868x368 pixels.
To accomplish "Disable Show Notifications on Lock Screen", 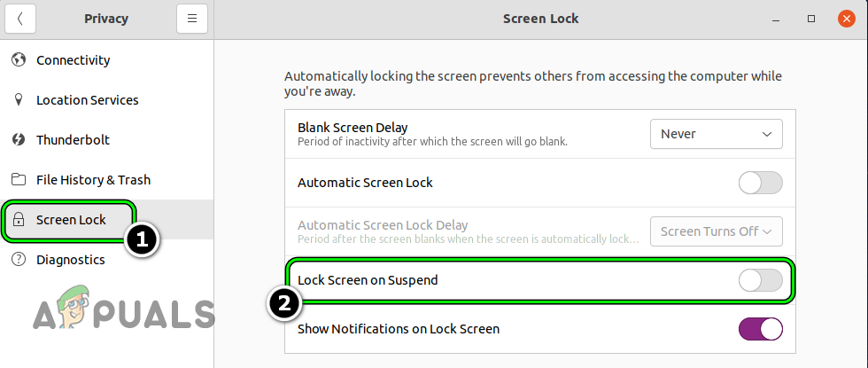I will pos(760,329).
